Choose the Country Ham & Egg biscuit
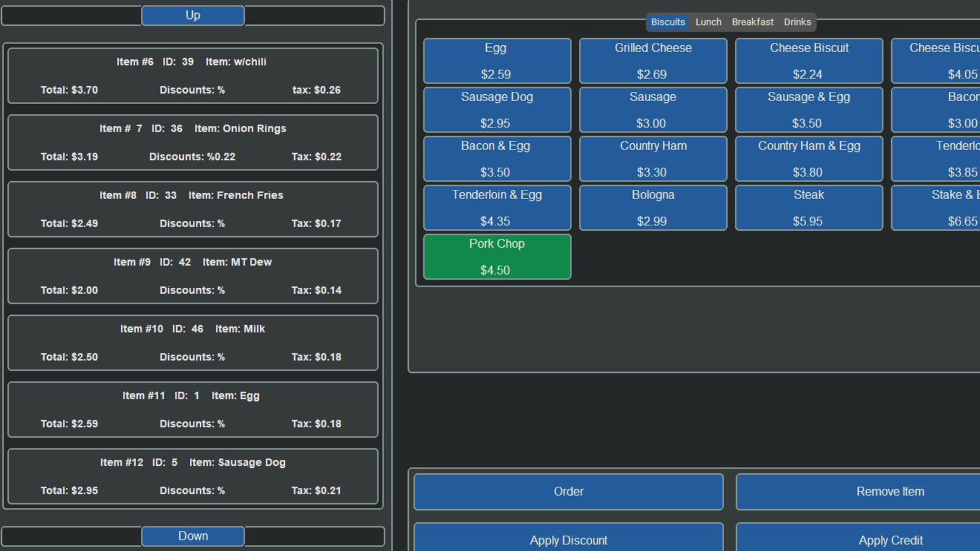 (x=809, y=159)
